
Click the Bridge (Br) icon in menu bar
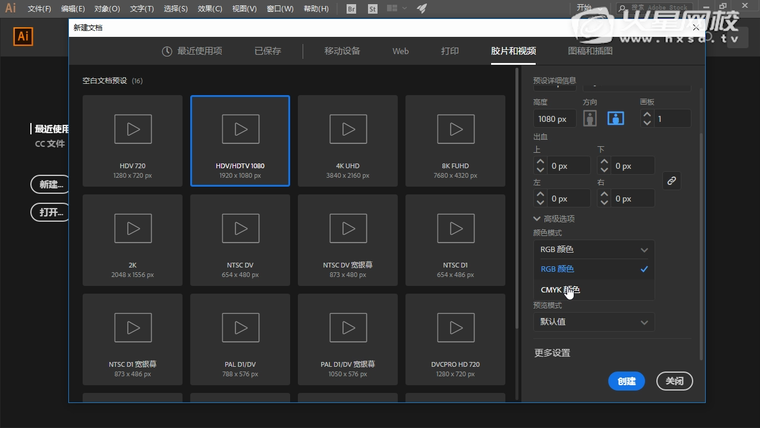(x=351, y=8)
